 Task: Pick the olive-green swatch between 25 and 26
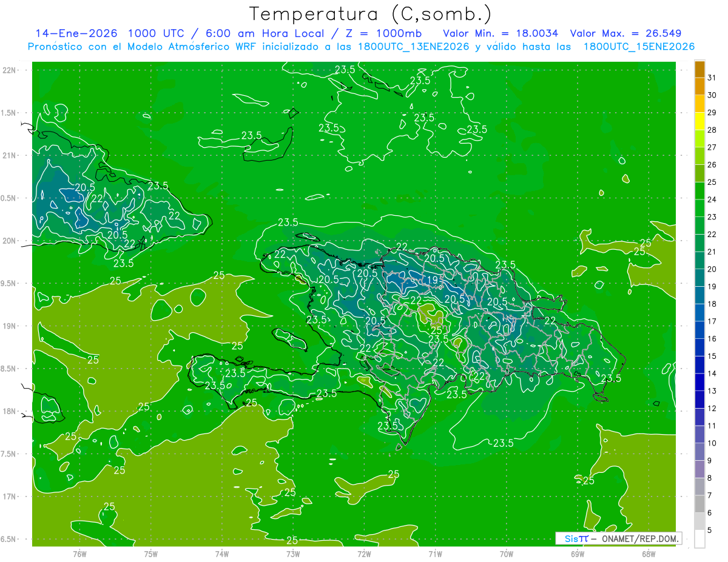699,173
